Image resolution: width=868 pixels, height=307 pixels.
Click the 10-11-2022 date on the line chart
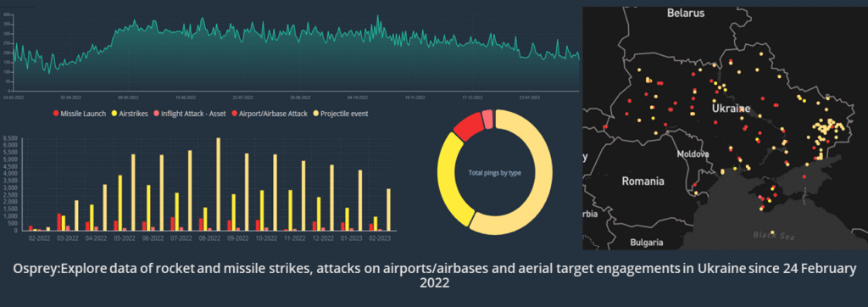click(415, 97)
